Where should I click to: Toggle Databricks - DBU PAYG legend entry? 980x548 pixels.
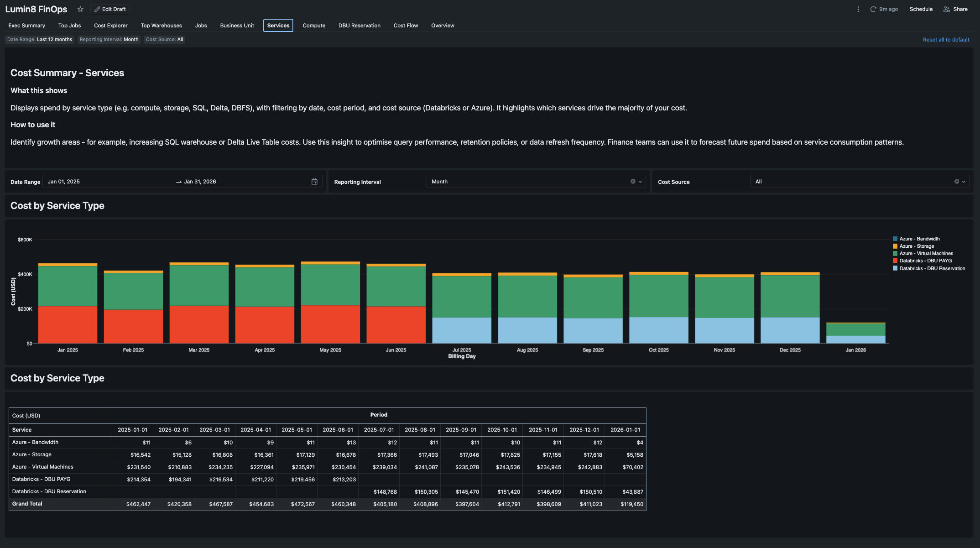click(x=925, y=261)
